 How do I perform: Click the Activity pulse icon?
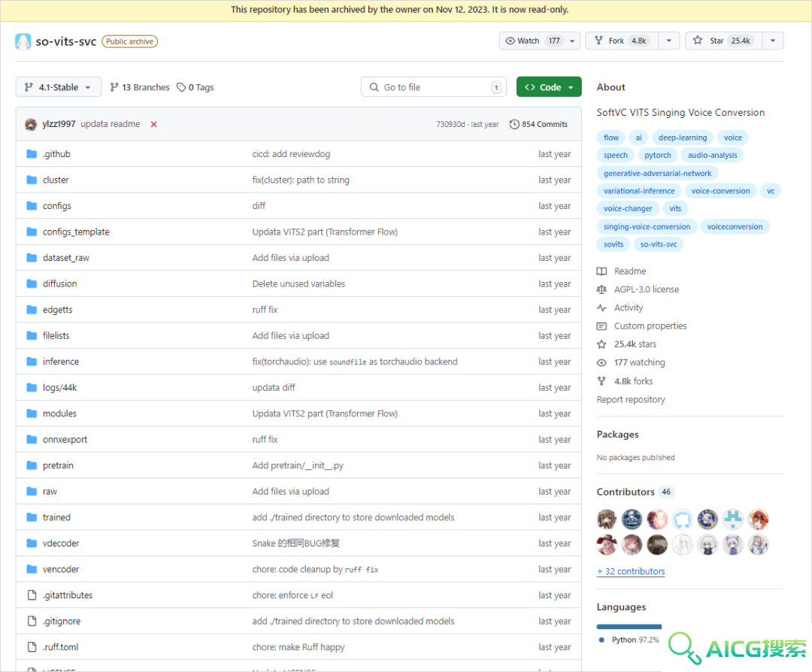[x=601, y=307]
